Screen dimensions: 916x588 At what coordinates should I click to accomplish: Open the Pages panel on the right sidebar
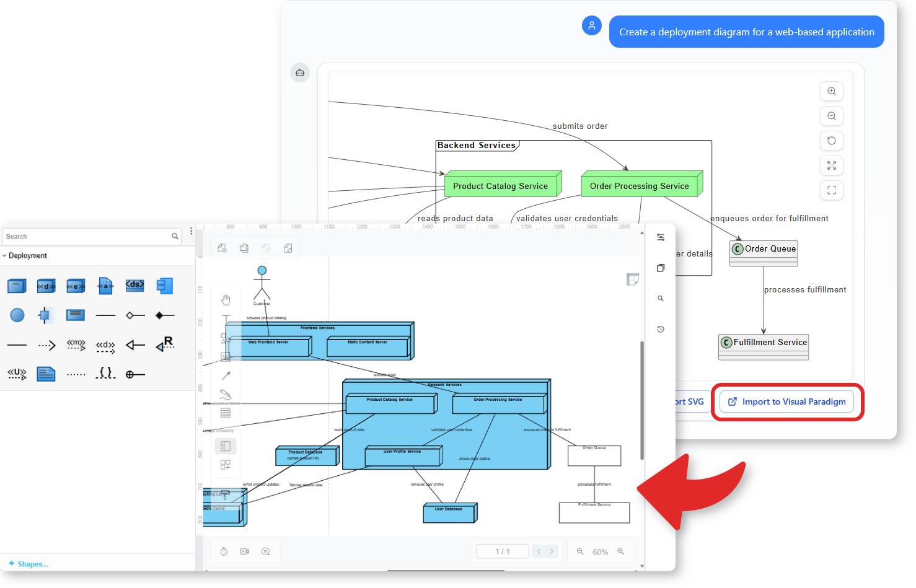click(661, 268)
